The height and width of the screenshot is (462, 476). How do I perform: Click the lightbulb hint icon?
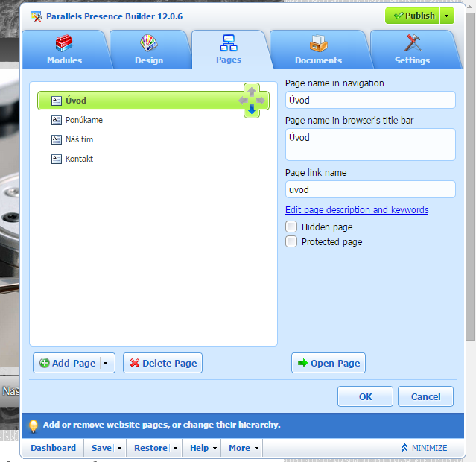click(34, 425)
